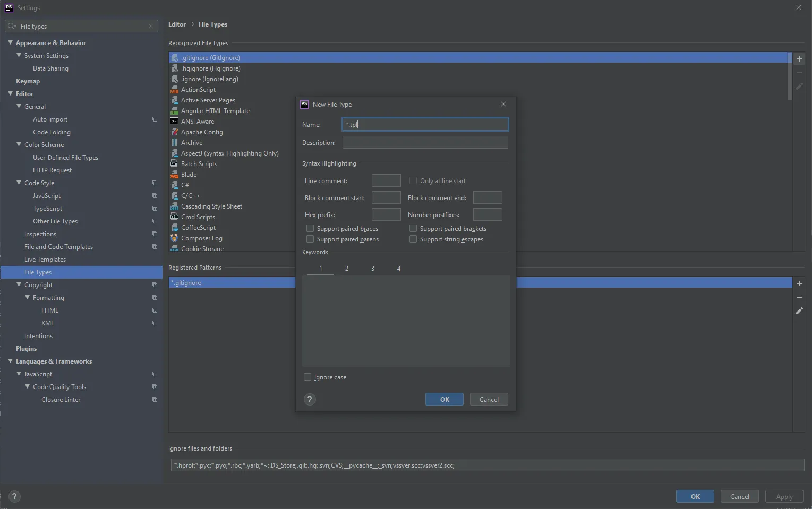812x509 pixels.
Task: Click the ActionScript file type icon
Action: [174, 90]
